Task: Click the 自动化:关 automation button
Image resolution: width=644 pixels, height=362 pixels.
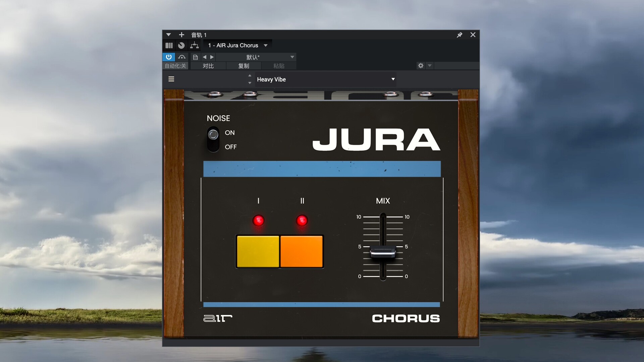Action: point(175,66)
